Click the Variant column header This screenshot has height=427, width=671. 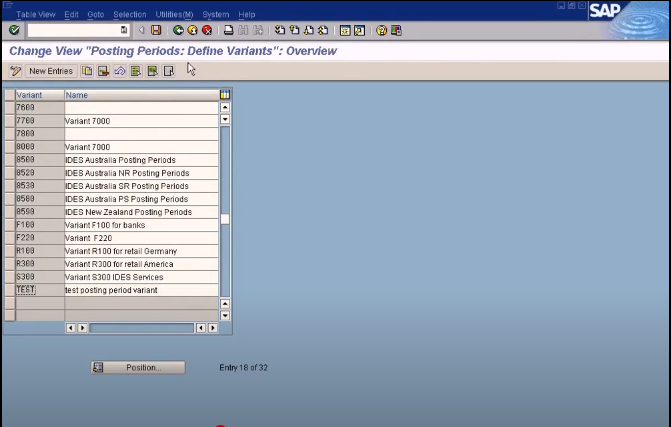coord(40,95)
